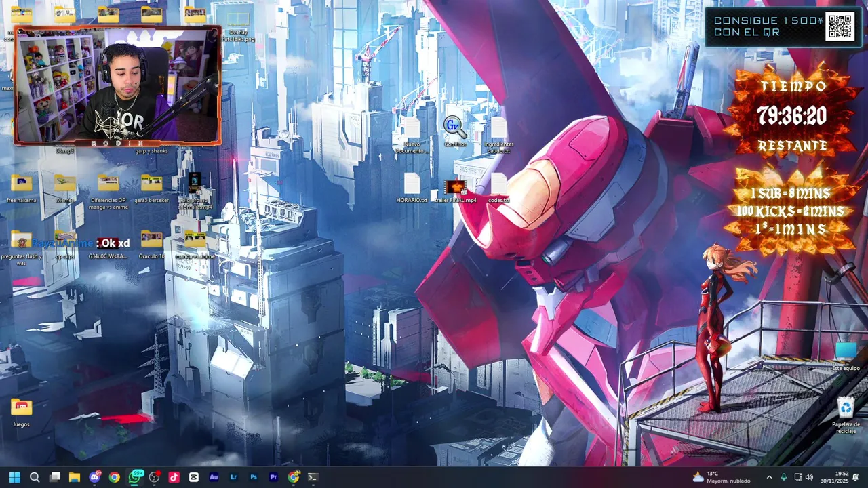
Task: Select the manga vs anime folder
Action: pos(195,245)
